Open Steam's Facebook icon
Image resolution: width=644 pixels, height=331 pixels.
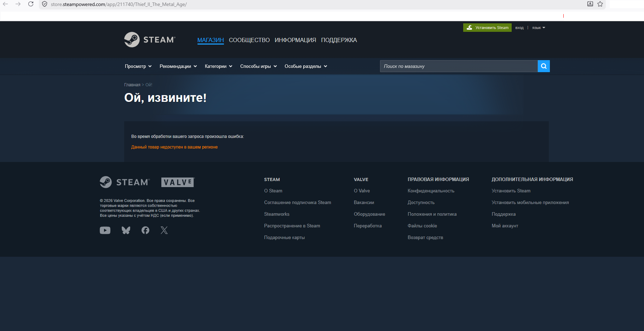click(145, 230)
